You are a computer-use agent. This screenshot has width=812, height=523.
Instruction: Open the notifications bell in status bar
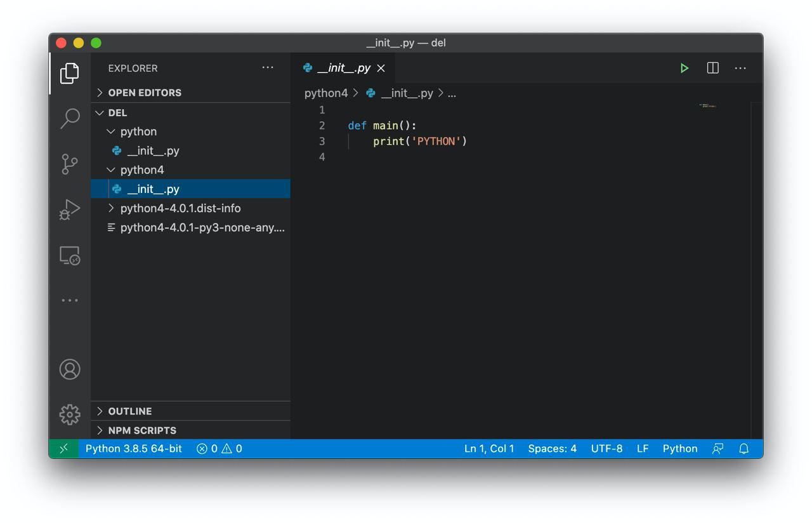[x=743, y=449]
